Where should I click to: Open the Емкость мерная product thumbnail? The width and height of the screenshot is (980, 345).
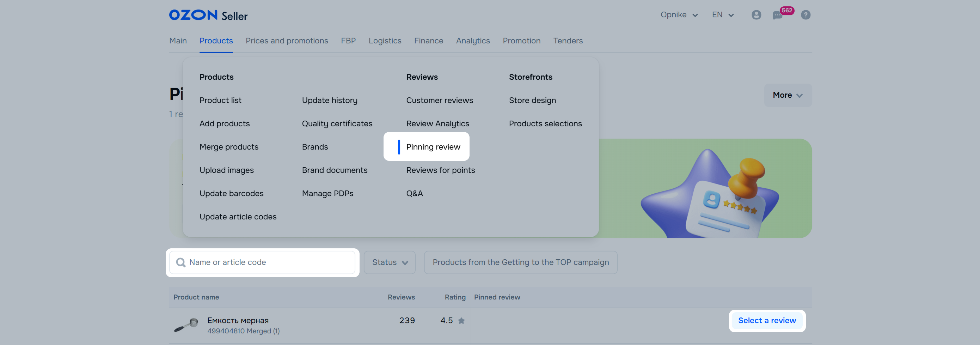tap(186, 325)
